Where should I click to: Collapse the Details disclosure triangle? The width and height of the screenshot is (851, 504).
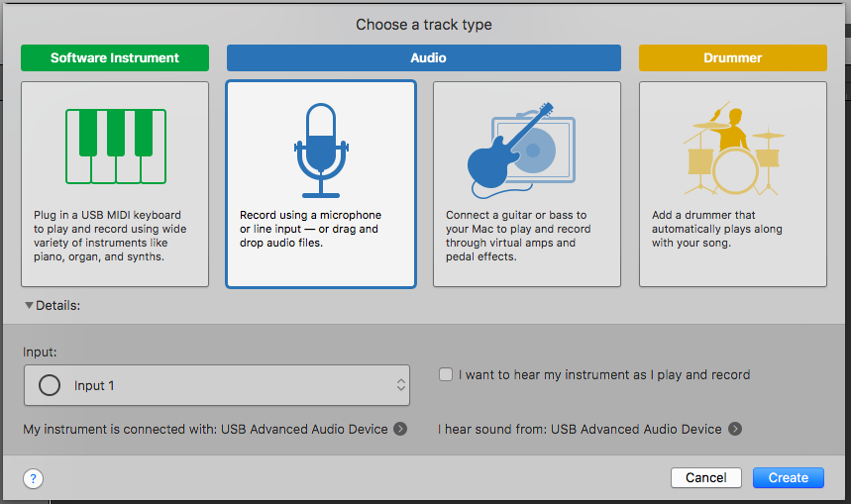point(30,305)
